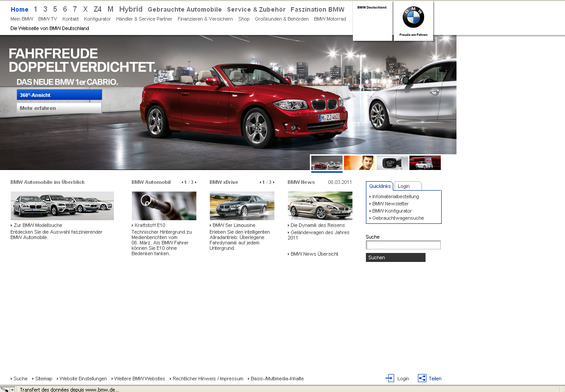Open Geländewagen des Jahres 2011 link

[x=319, y=235]
